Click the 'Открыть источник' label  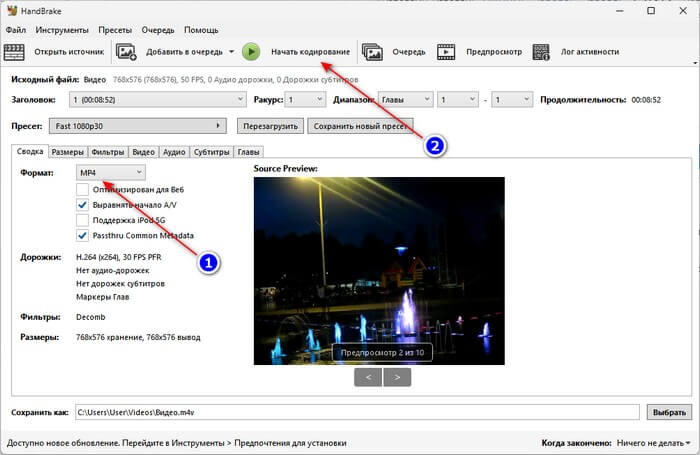coord(69,52)
